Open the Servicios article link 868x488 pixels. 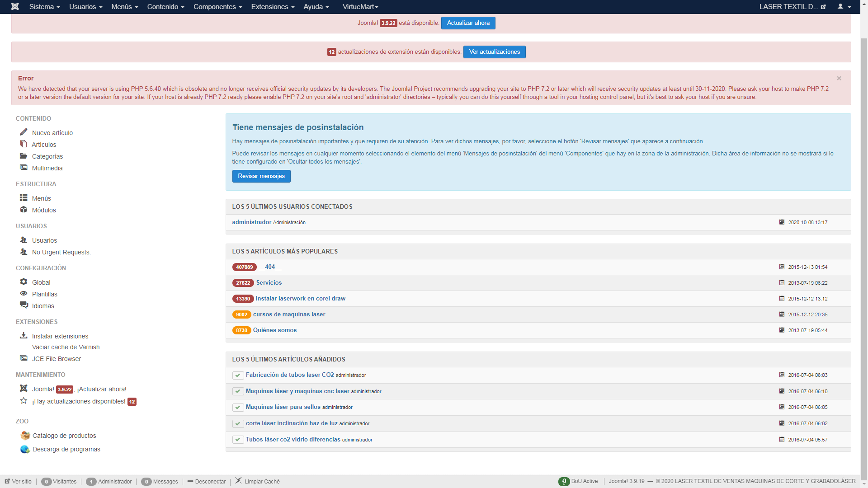click(269, 283)
